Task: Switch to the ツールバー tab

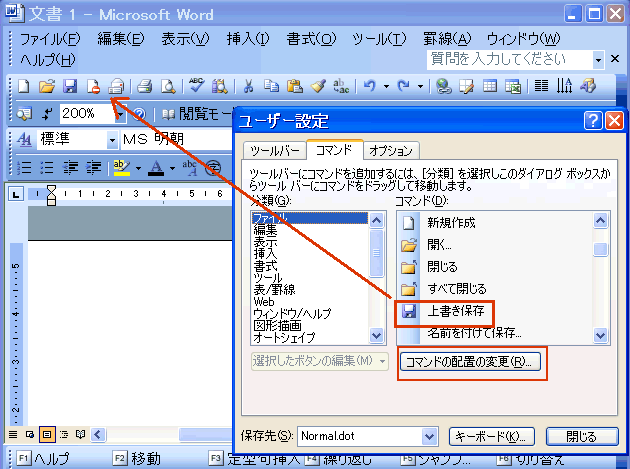Action: pyautogui.click(x=275, y=151)
